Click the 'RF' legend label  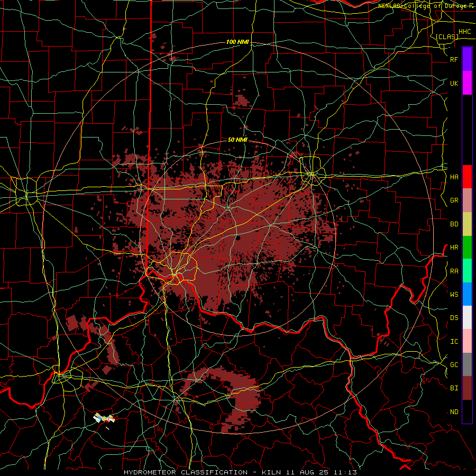tap(454, 59)
